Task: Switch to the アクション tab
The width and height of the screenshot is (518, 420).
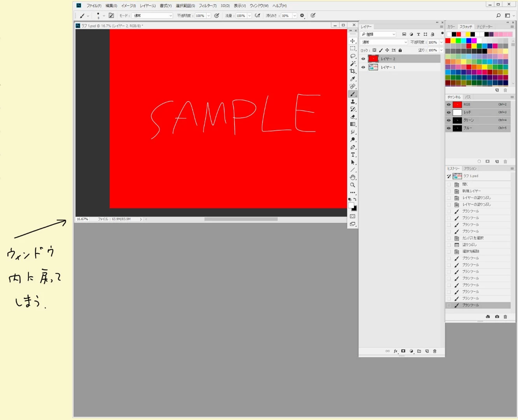Action: 470,168
